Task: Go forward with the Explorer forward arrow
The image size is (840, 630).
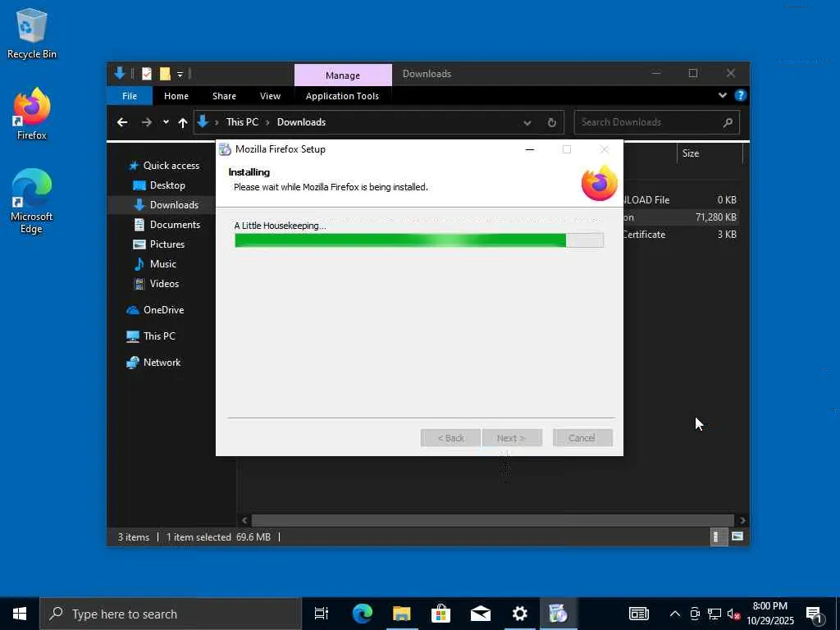Action: pyautogui.click(x=146, y=123)
